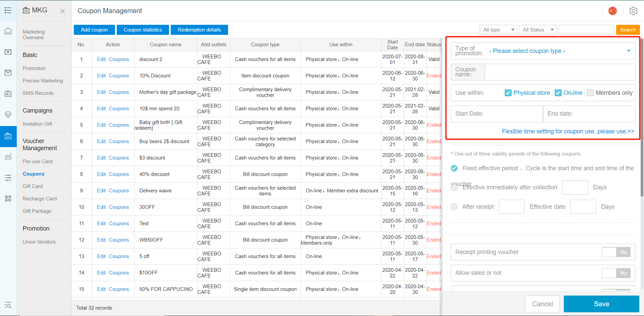Toggle the Receipt printing voucher switch
Viewport: 644px width, 316px height.
coord(616,252)
